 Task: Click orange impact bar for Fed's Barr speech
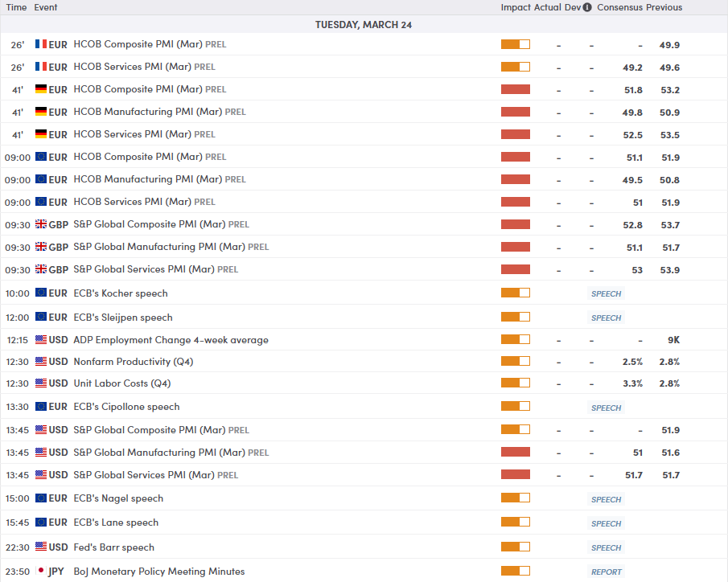[x=516, y=547]
